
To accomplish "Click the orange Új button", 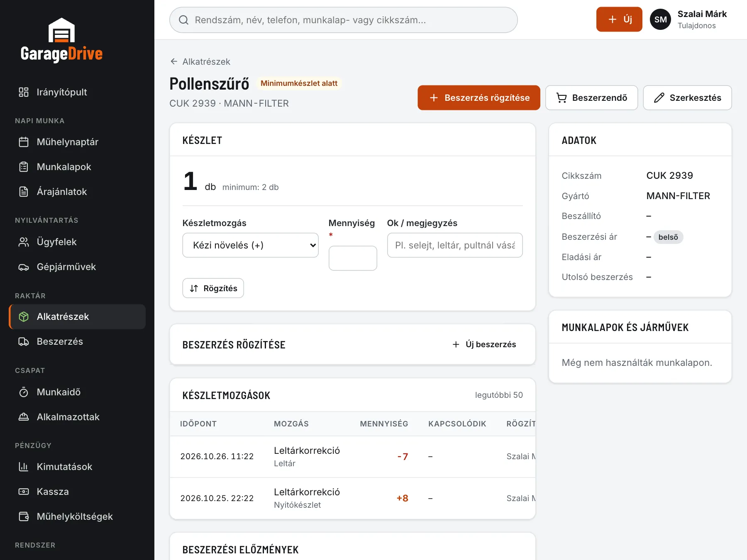I will click(619, 19).
